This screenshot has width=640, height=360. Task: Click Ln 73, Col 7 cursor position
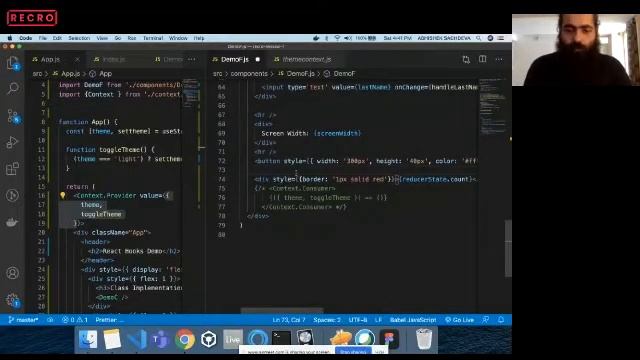click(289, 320)
